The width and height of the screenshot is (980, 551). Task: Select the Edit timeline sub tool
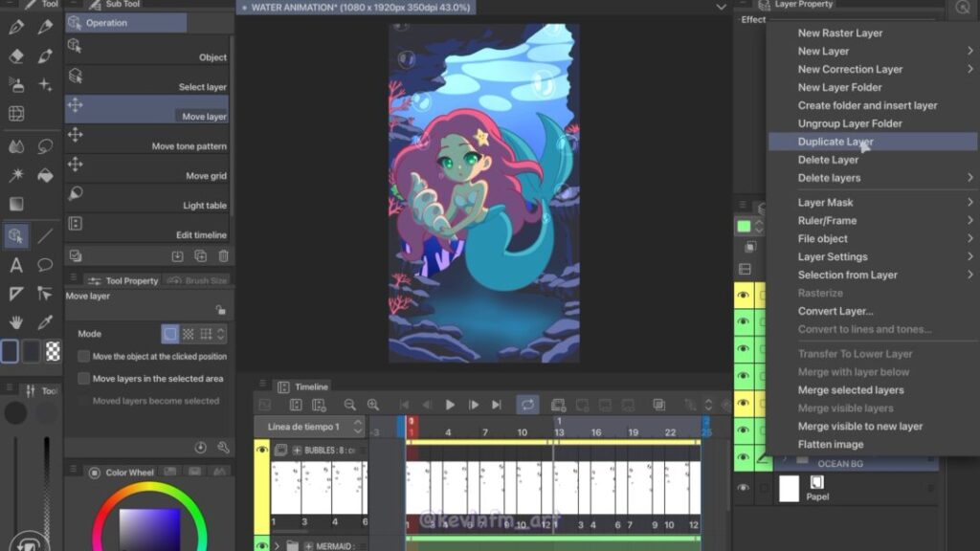147,228
